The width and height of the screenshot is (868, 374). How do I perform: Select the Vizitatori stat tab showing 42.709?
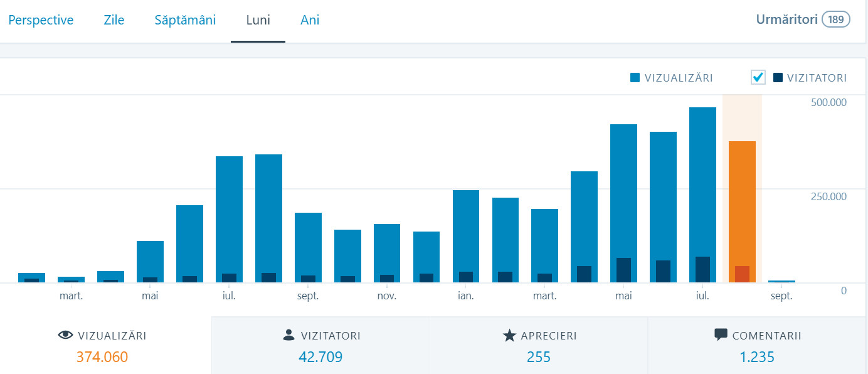[321, 346]
